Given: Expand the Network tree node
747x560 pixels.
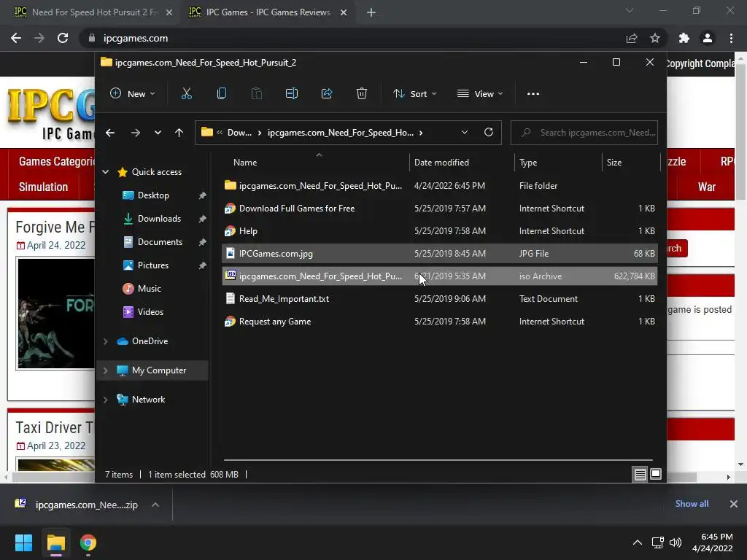Looking at the screenshot, I should (105, 400).
